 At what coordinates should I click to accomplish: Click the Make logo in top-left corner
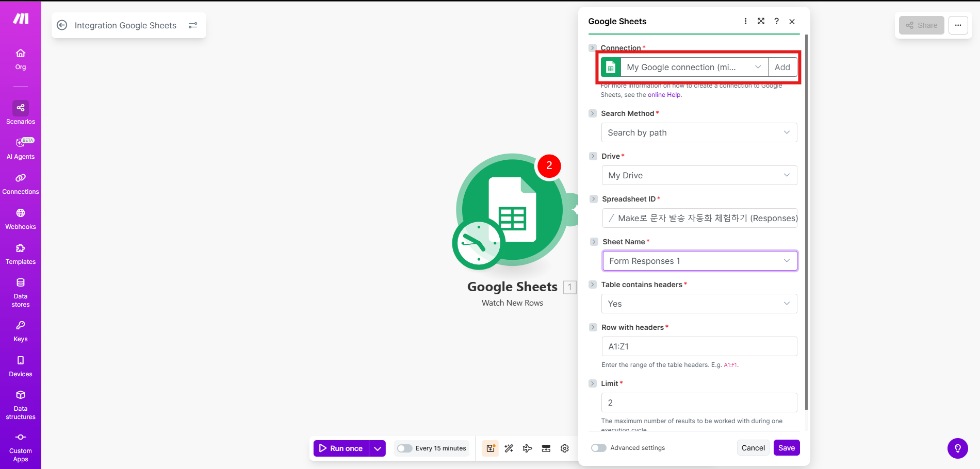click(20, 19)
